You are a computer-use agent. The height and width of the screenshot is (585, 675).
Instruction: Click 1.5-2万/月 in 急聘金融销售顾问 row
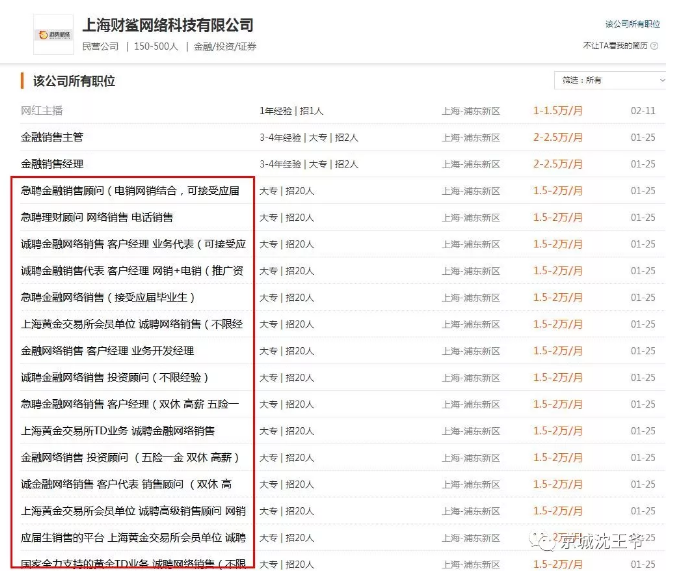[x=558, y=191]
